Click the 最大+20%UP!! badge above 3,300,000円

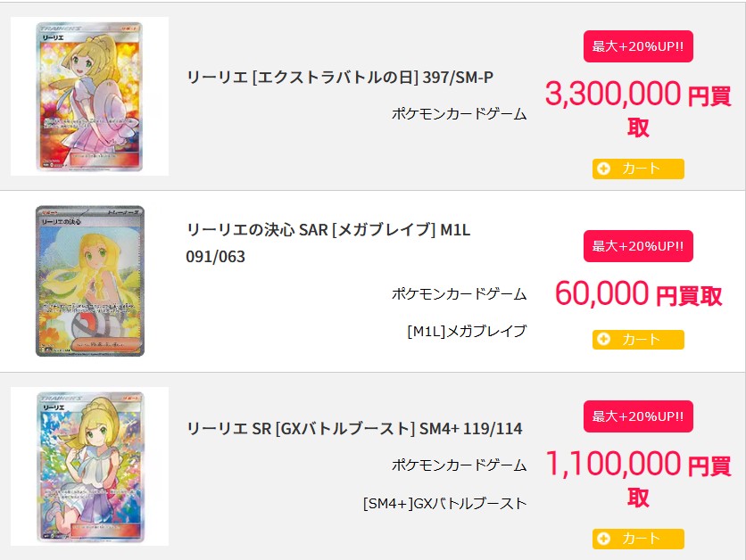[x=638, y=46]
